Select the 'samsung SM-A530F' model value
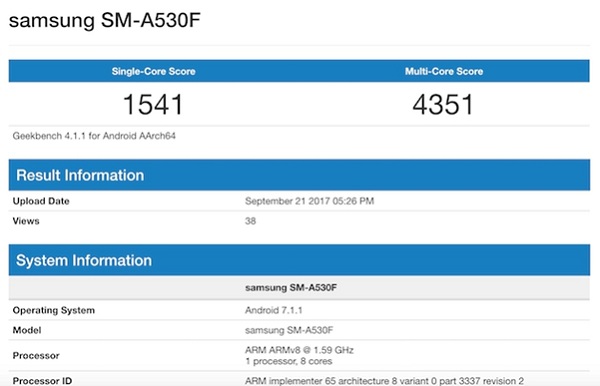The height and width of the screenshot is (386, 600). pyautogui.click(x=289, y=330)
